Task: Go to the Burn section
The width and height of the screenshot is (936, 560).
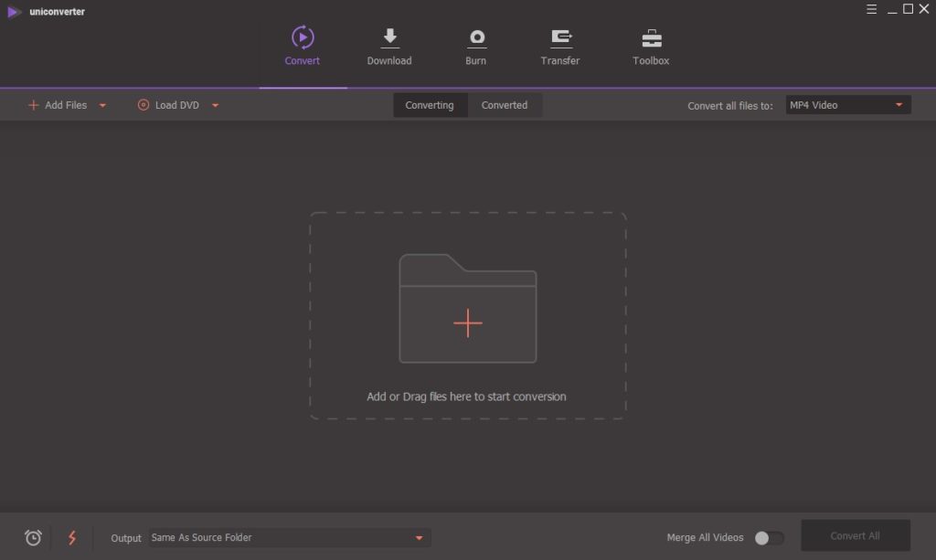Action: pyautogui.click(x=475, y=46)
